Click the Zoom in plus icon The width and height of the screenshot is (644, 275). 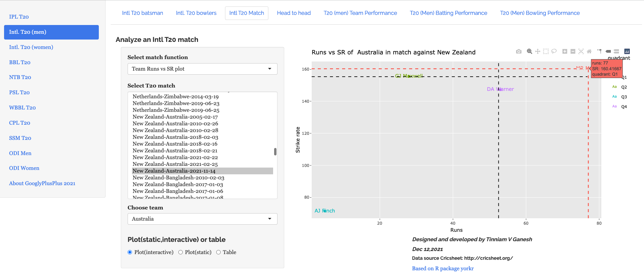[x=564, y=51]
